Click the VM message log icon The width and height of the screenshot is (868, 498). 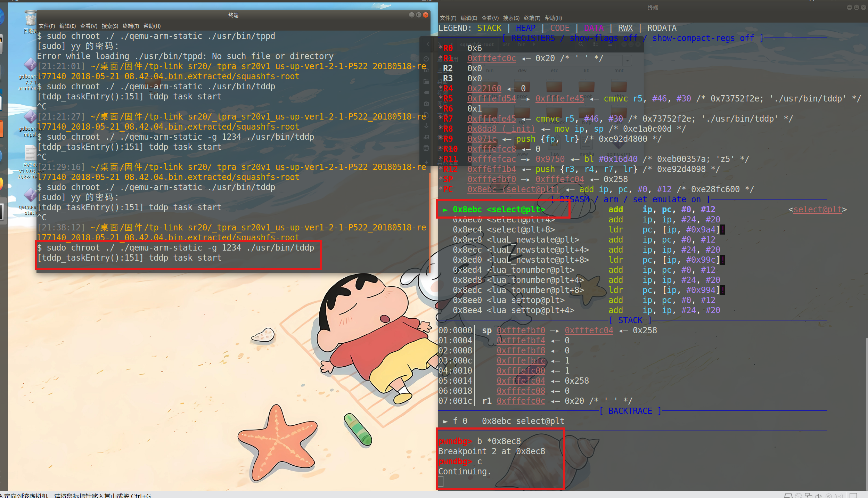click(853, 495)
